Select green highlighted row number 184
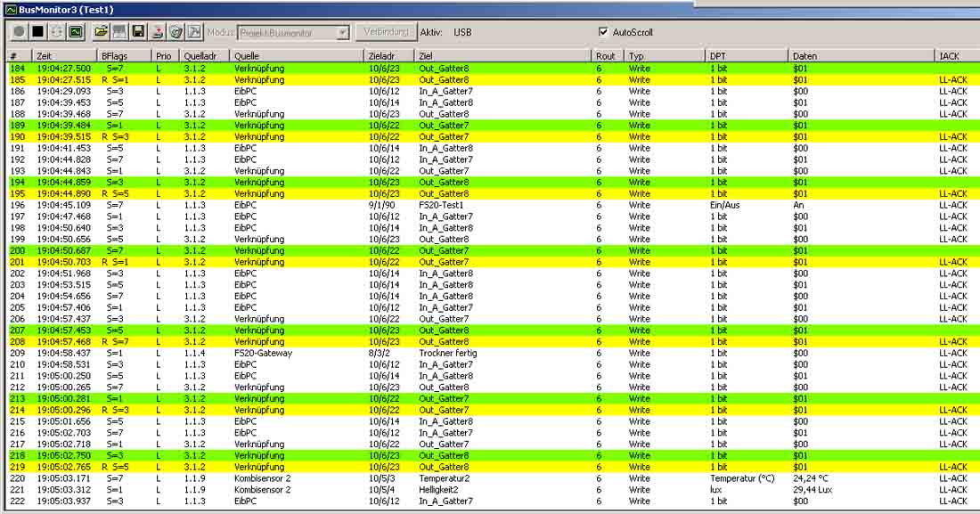980x514 pixels. click(x=267, y=69)
